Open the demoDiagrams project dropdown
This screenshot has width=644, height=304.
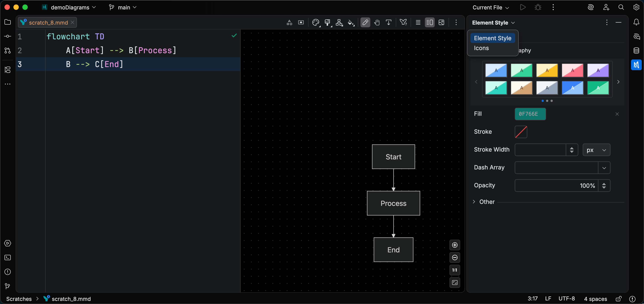(x=69, y=7)
